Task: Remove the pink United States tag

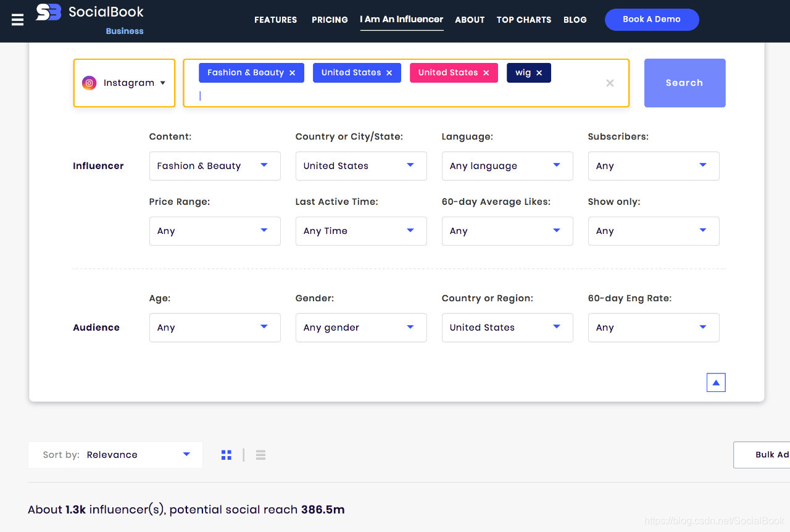Action: click(486, 73)
